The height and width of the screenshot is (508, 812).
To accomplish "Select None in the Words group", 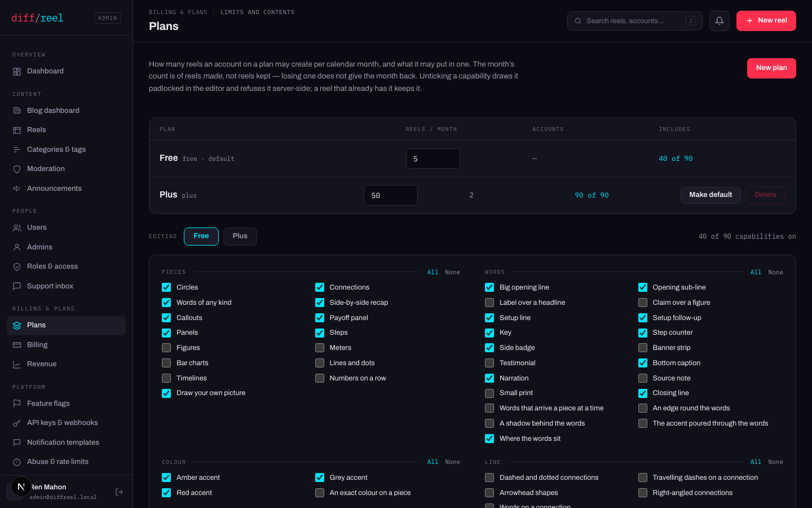I will 775,273.
